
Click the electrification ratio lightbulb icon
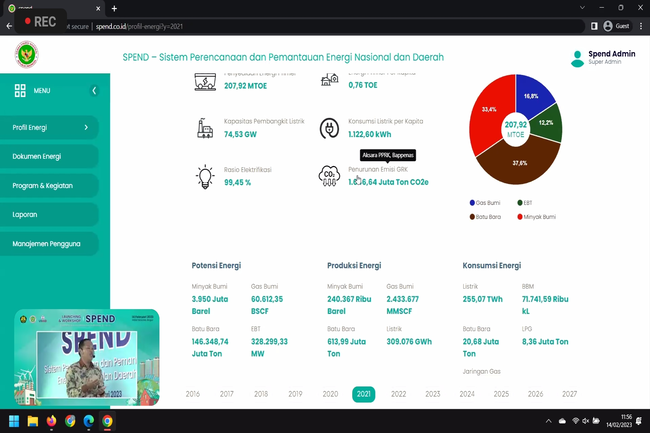[x=205, y=177]
